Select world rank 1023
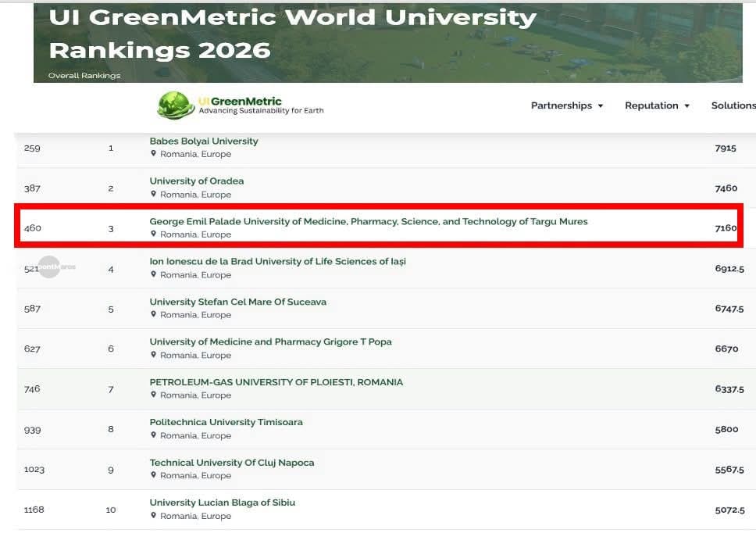 (x=34, y=470)
